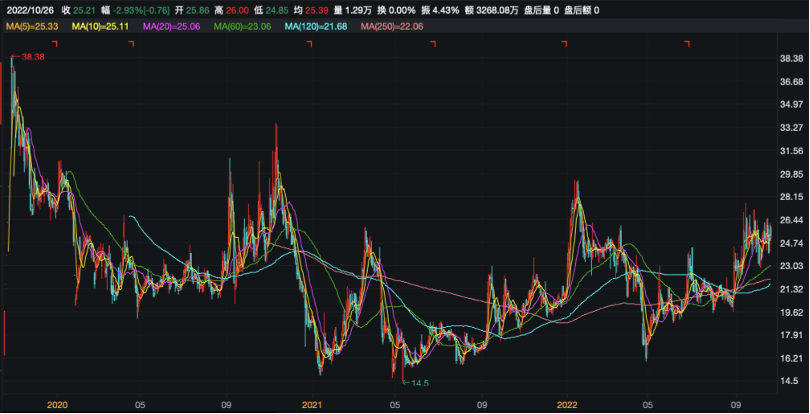Screen dimensions: 810x414
Task: Click the after-hours amount 盘后额 0
Action: [582, 10]
